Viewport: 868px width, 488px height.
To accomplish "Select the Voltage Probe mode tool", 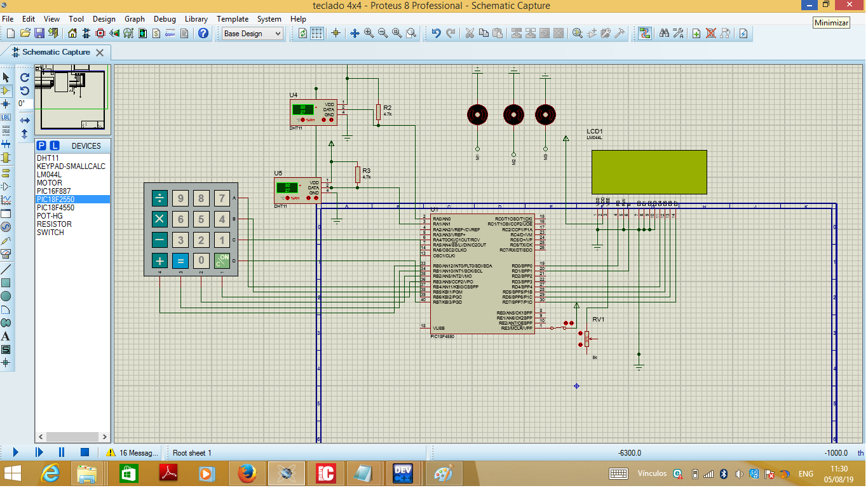I will [6, 241].
